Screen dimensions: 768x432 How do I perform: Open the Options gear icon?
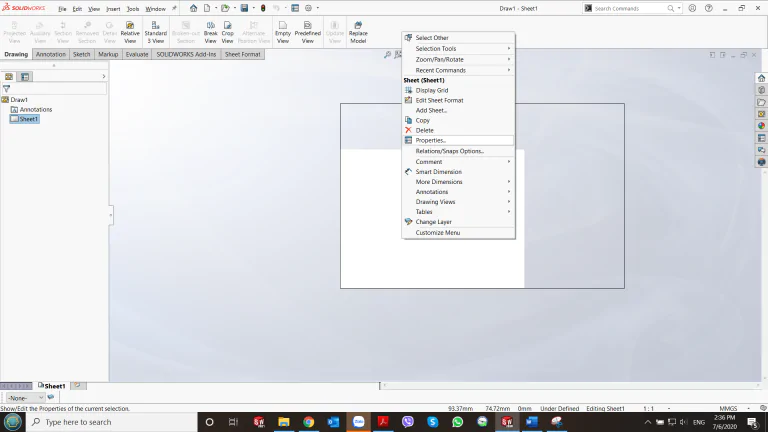coord(309,8)
